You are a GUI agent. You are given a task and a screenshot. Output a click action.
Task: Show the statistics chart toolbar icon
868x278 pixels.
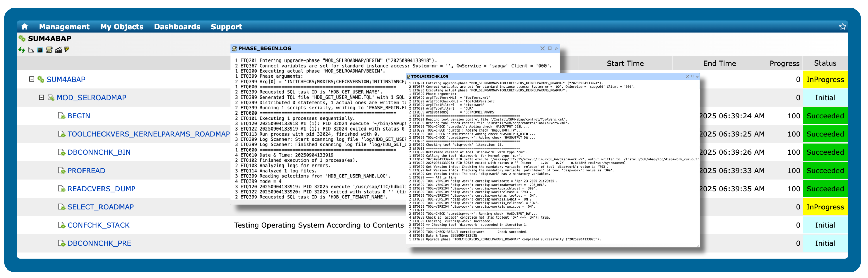(x=58, y=50)
